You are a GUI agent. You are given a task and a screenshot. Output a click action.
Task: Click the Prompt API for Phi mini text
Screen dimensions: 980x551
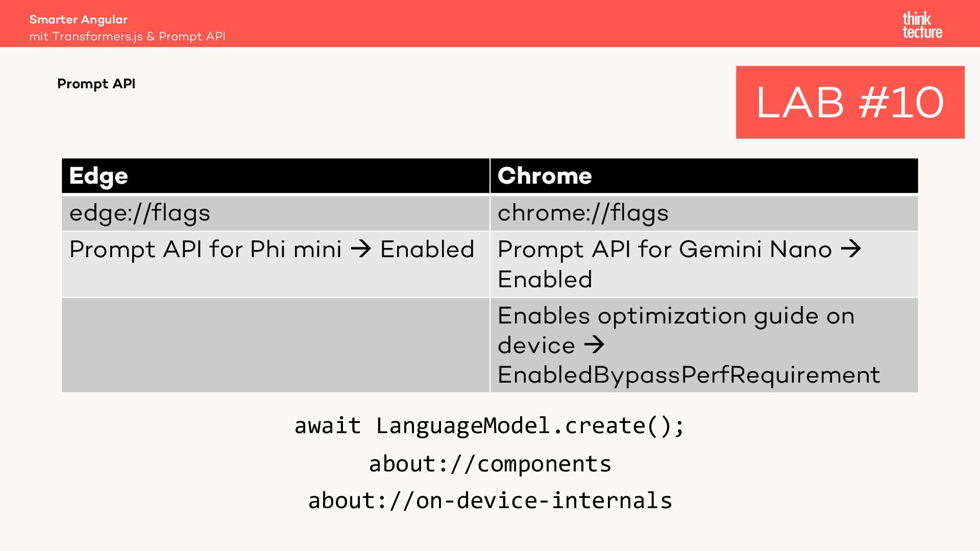[x=205, y=249]
